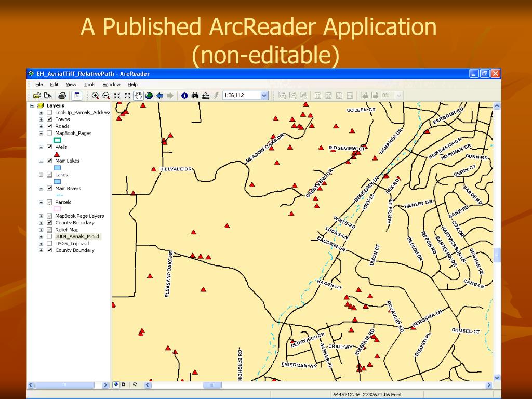Click the Fixed Zoom Out arrows icon

128,96
